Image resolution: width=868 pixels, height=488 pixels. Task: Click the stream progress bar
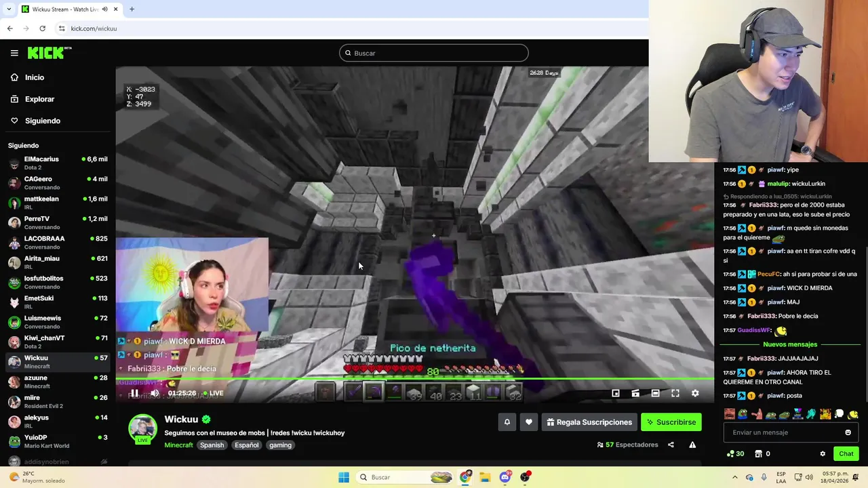click(415, 380)
